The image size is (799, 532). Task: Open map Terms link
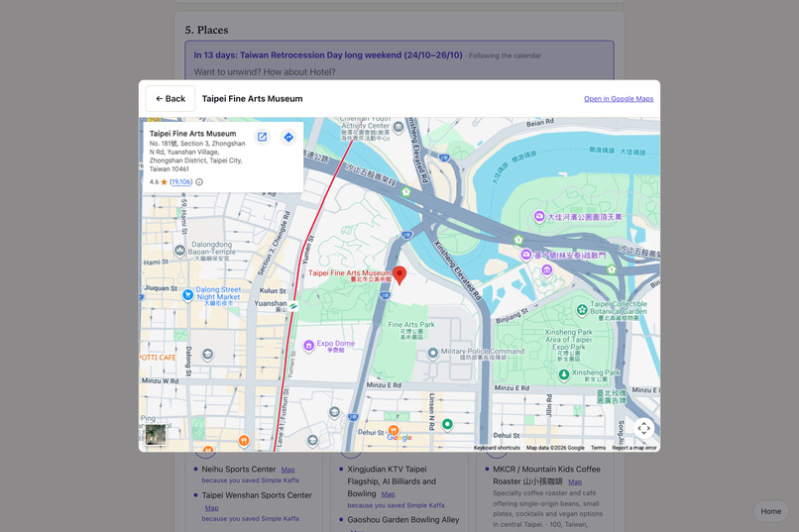coord(598,448)
